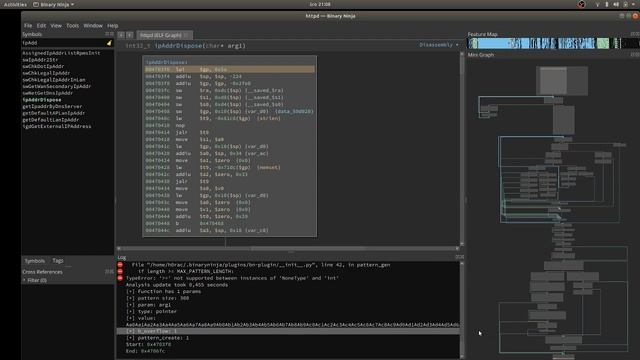The width and height of the screenshot is (640, 360).
Task: Switch to the Tags tab
Action: coord(58,261)
